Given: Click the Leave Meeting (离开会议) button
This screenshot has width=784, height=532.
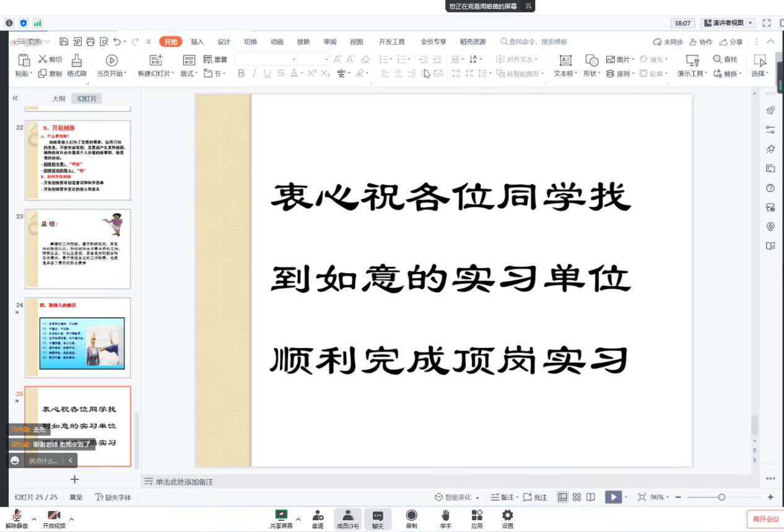Looking at the screenshot, I should pos(765,519).
